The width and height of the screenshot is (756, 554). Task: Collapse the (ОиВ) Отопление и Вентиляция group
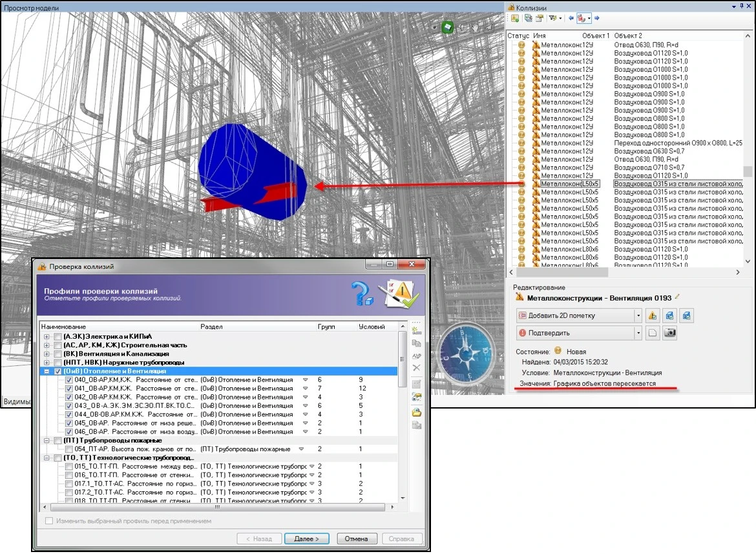pos(47,372)
